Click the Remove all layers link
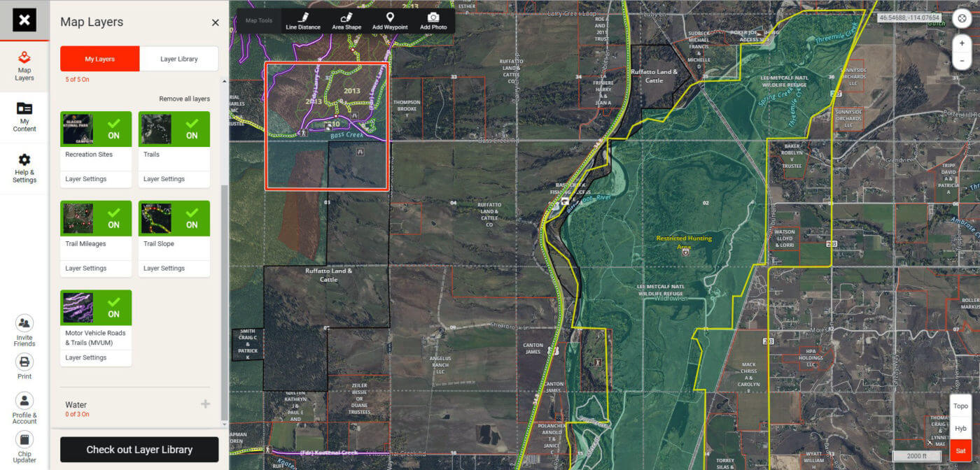Viewport: 980px width, 470px height. [x=184, y=99]
